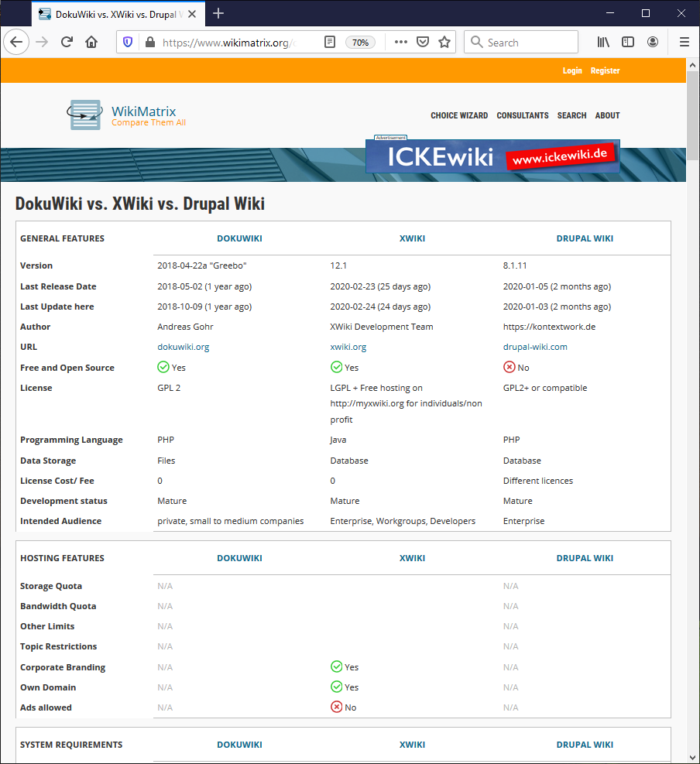Show site security via the padlock icon

tap(150, 42)
